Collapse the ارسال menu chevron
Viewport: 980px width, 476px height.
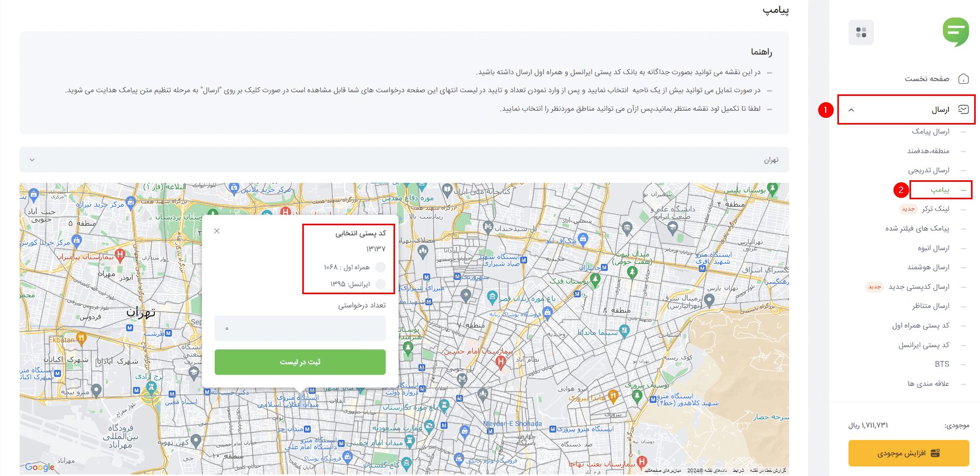tap(851, 110)
